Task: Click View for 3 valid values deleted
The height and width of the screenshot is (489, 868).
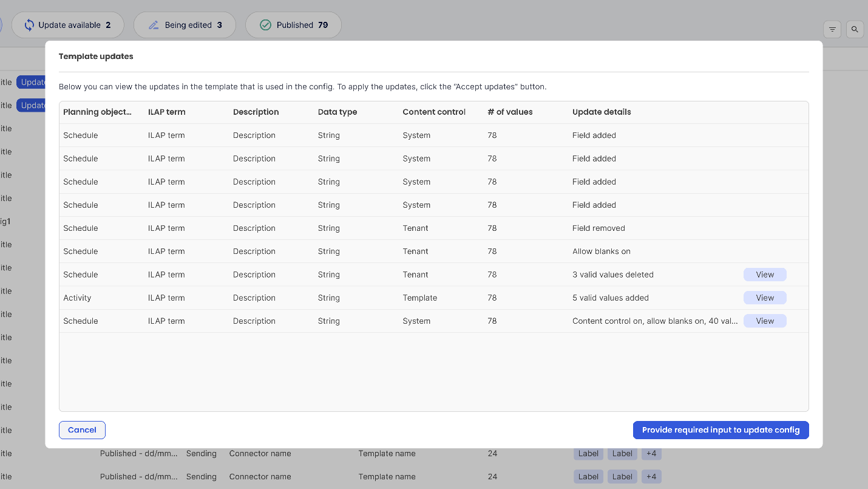Action: tap(765, 275)
